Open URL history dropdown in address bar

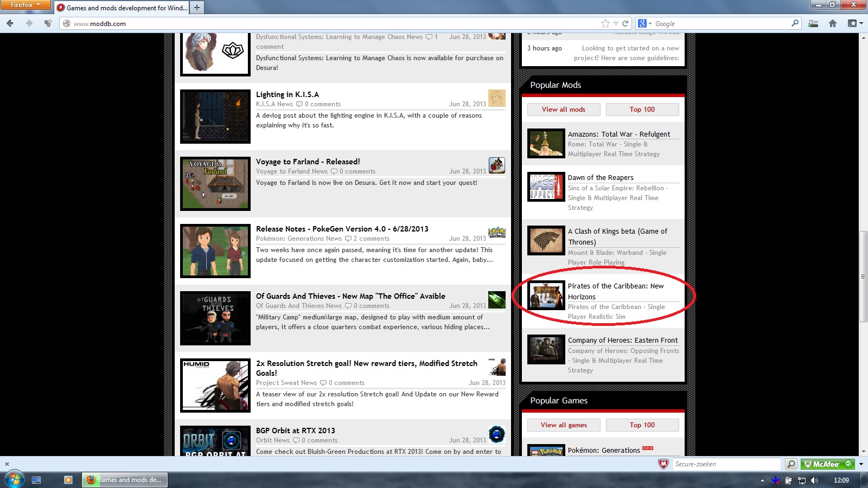616,24
